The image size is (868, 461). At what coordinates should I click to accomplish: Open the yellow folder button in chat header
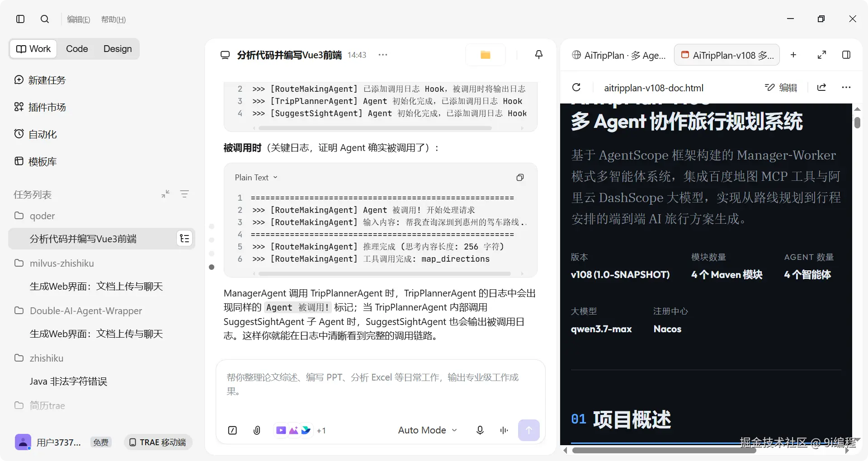tap(486, 55)
